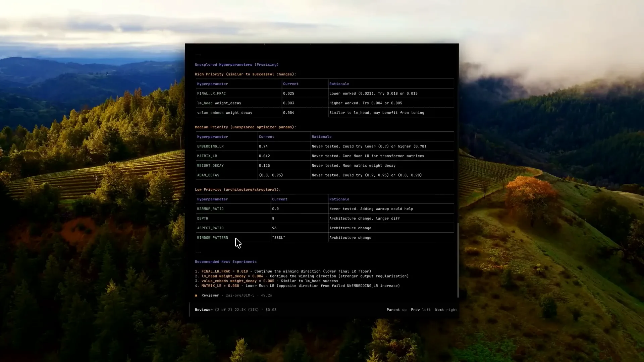Viewport: 644px width, 362px height.
Task: Click the current value 0.025
Action: coord(288,94)
